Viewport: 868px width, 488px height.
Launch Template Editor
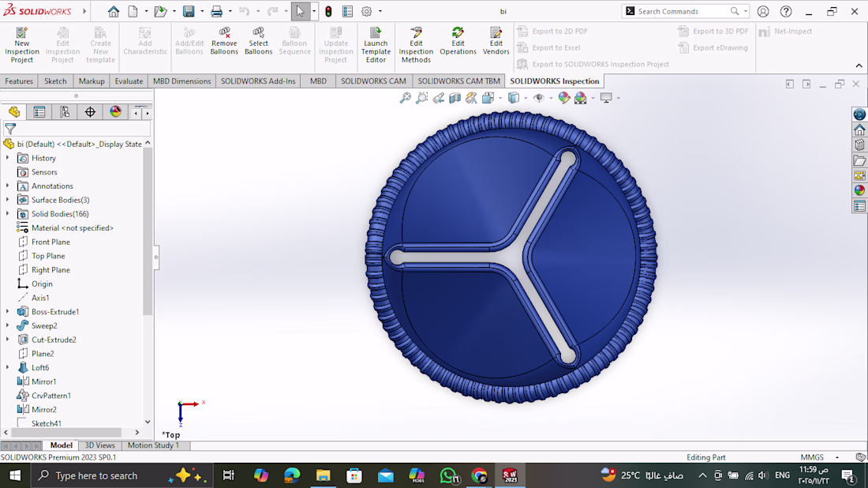point(376,45)
